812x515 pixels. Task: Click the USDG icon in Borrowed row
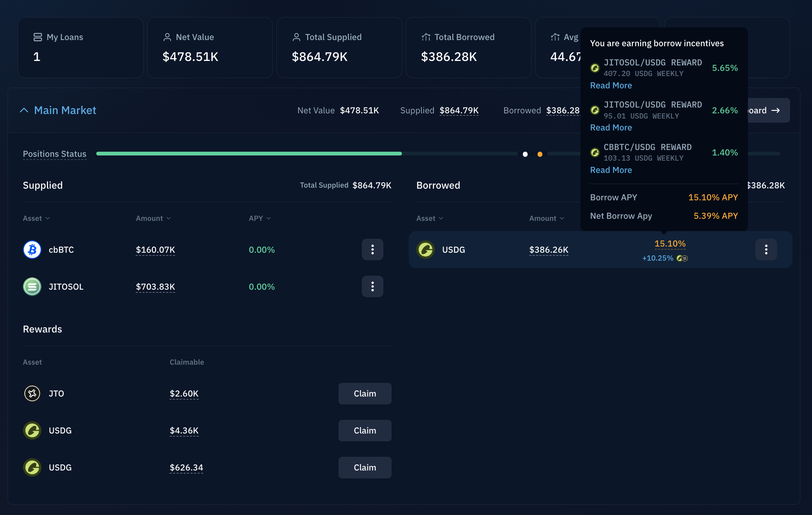(426, 250)
